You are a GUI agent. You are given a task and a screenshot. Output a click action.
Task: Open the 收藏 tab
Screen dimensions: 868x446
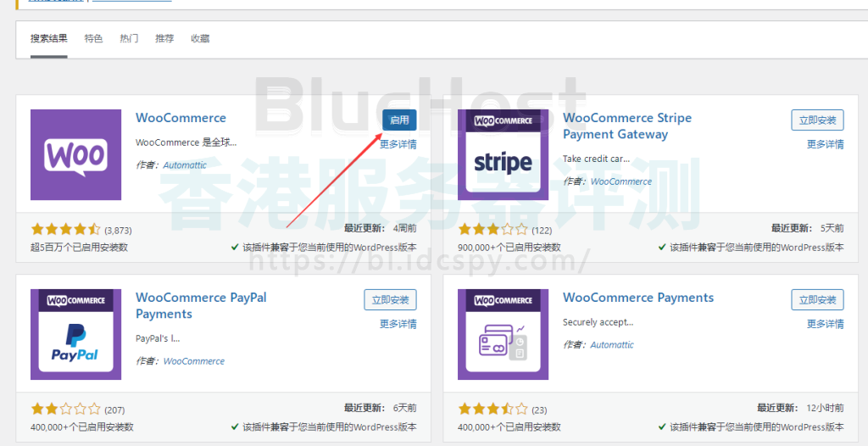(x=200, y=39)
